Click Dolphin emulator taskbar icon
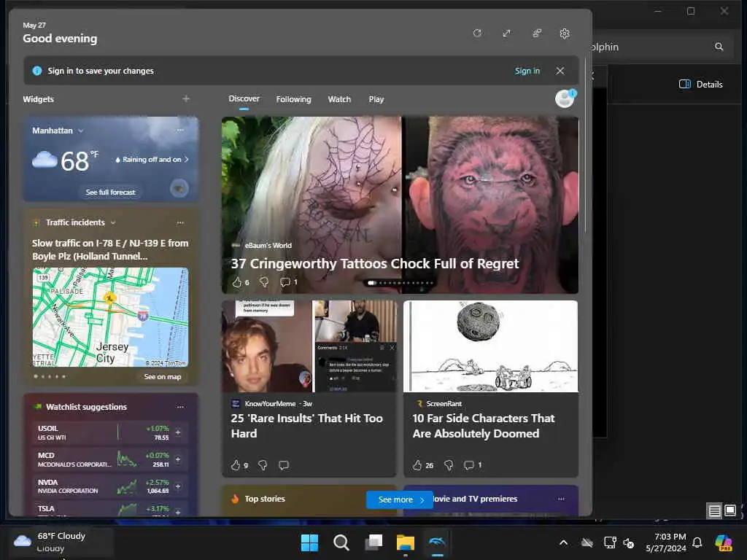The width and height of the screenshot is (747, 560). (x=438, y=542)
